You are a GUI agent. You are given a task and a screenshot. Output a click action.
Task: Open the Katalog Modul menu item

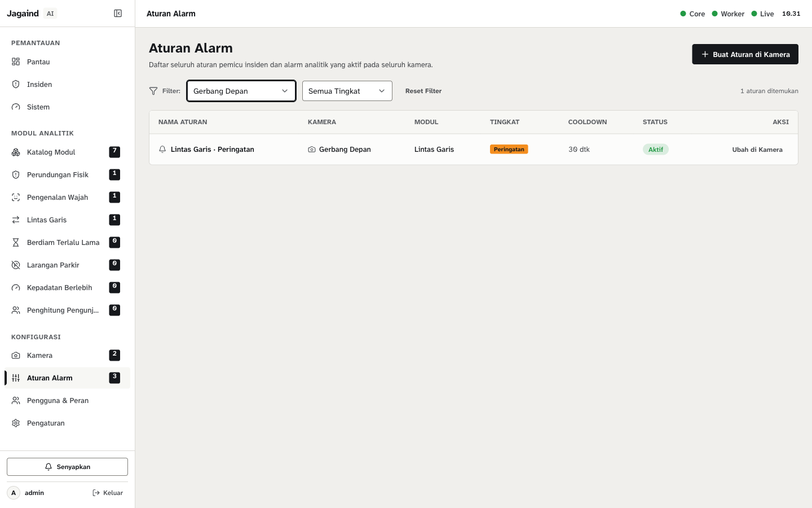[67, 152]
